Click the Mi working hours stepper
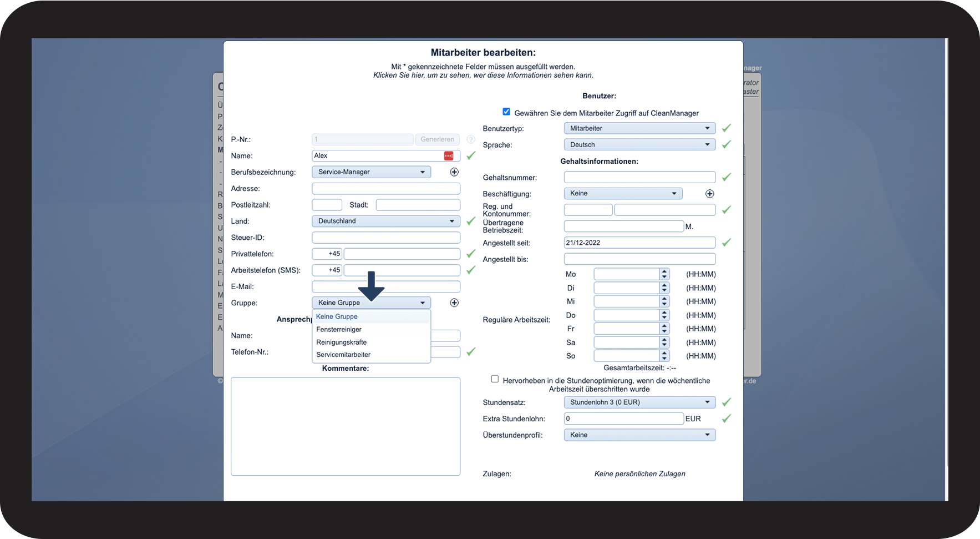The height and width of the screenshot is (539, 980). click(x=664, y=301)
